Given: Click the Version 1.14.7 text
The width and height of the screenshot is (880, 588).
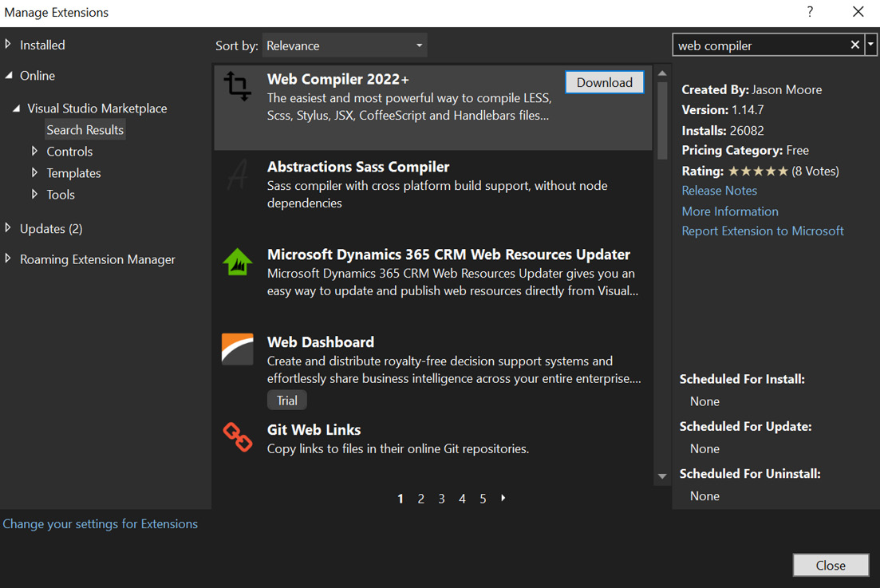Looking at the screenshot, I should (722, 110).
